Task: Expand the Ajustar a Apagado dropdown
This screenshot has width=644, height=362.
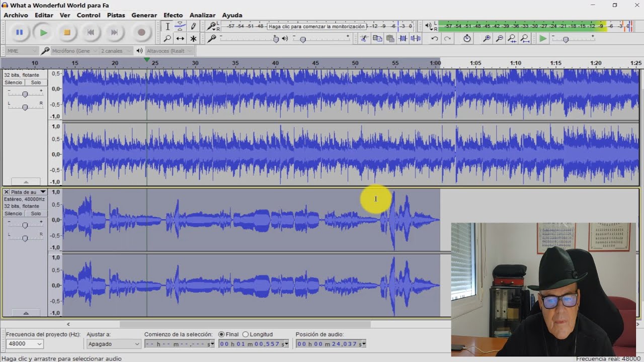Action: point(114,344)
